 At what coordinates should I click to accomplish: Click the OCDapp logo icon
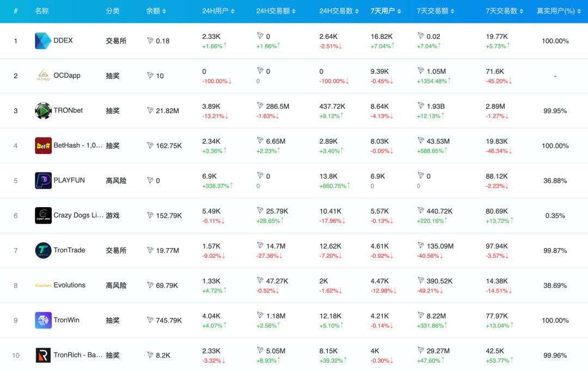click(43, 75)
